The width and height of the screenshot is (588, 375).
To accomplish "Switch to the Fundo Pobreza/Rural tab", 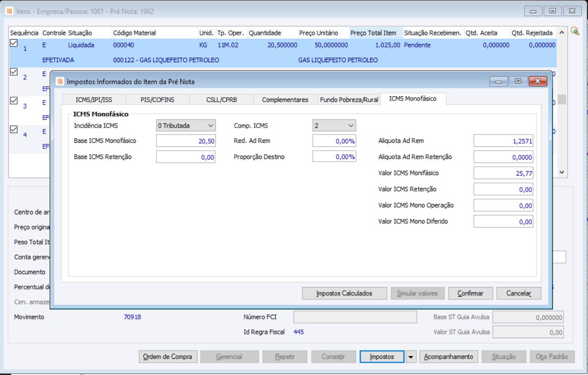I will [349, 100].
